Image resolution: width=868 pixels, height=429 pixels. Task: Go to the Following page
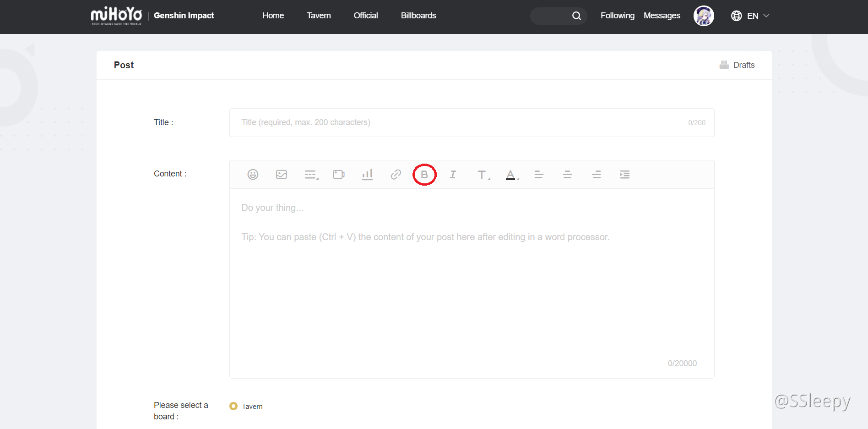[x=617, y=15]
